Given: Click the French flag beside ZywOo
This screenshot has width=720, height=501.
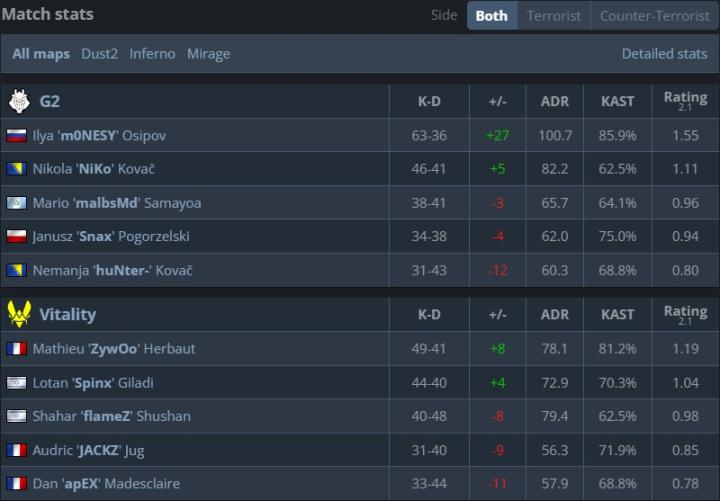Looking at the screenshot, I should pyautogui.click(x=16, y=349).
